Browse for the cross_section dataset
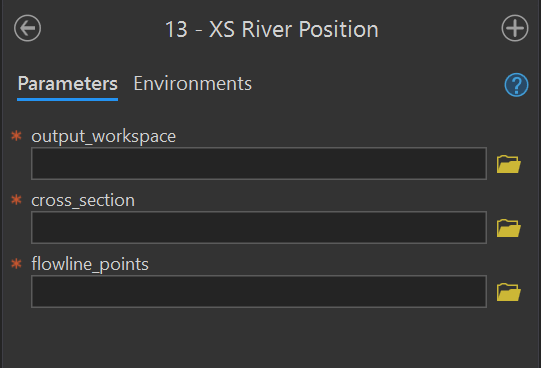The width and height of the screenshot is (541, 368). coord(509,228)
